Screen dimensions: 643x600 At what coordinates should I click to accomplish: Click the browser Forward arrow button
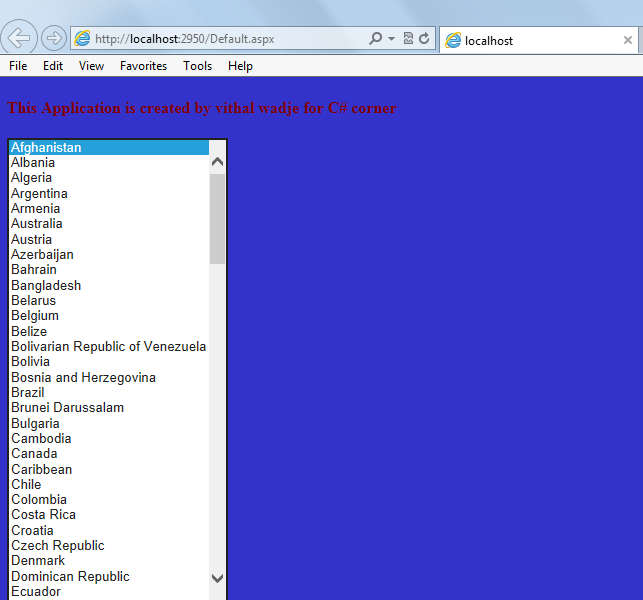coord(54,38)
